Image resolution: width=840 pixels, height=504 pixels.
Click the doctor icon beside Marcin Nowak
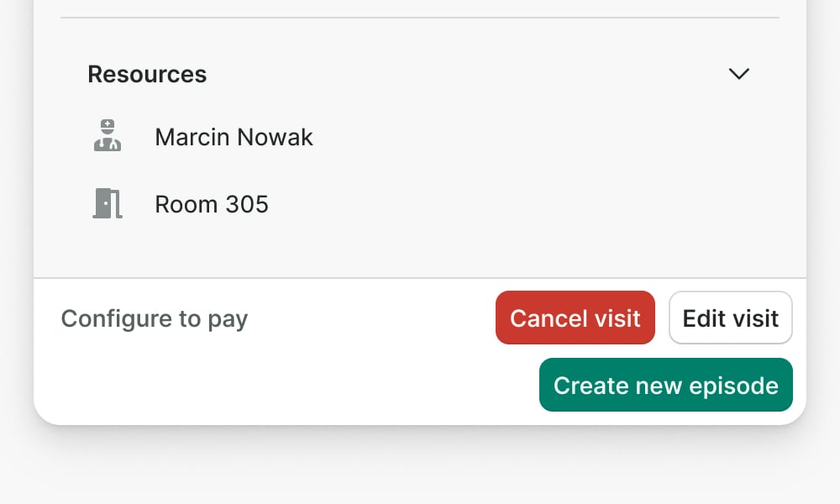[x=107, y=136]
